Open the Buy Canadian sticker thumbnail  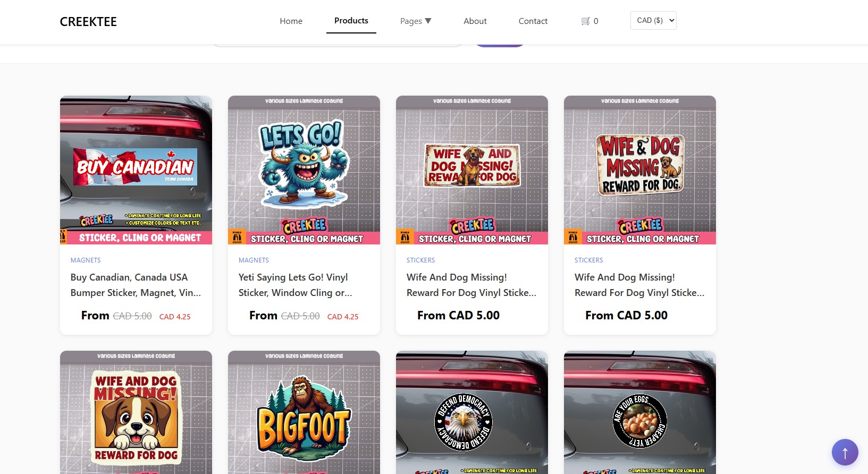click(136, 170)
